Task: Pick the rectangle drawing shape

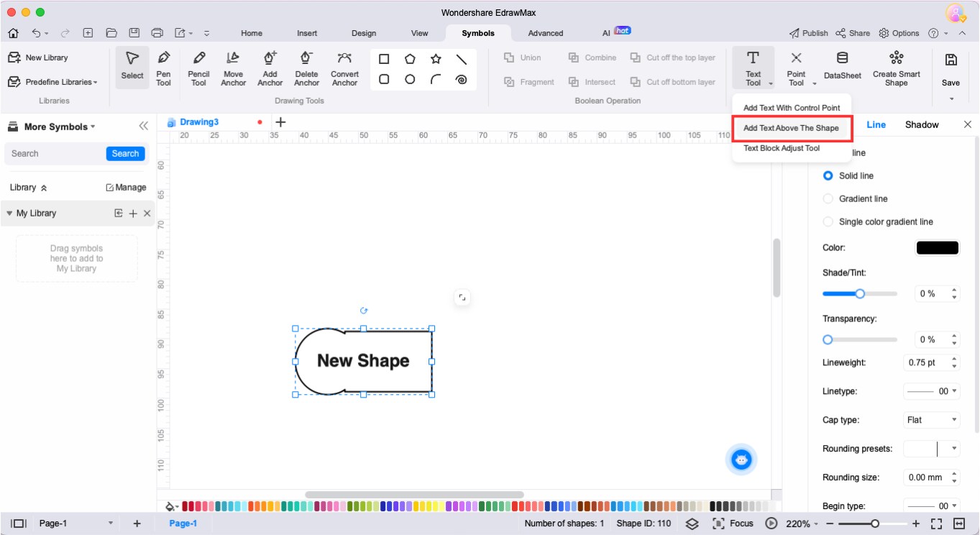Action: (x=384, y=59)
